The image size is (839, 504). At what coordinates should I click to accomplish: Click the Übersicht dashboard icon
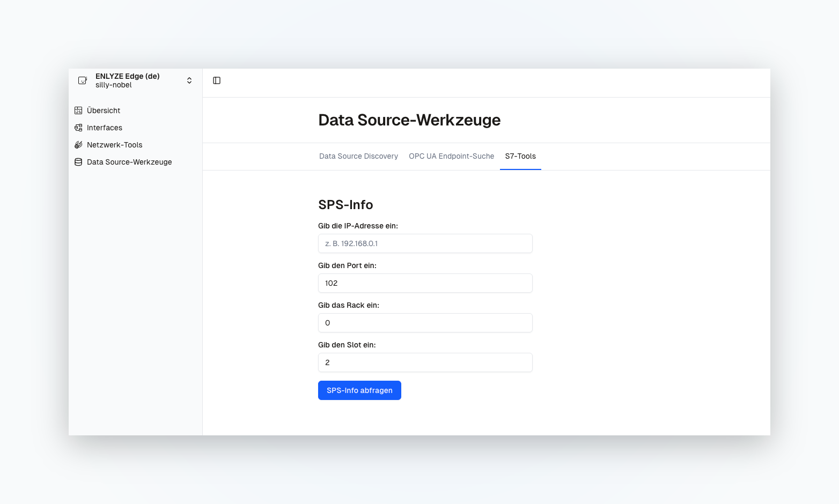coord(78,110)
